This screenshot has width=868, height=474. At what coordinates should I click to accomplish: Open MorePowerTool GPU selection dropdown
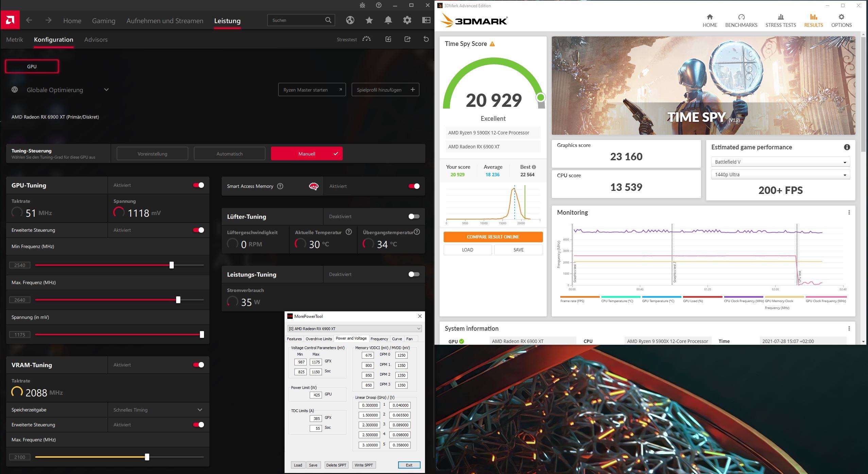[355, 328]
